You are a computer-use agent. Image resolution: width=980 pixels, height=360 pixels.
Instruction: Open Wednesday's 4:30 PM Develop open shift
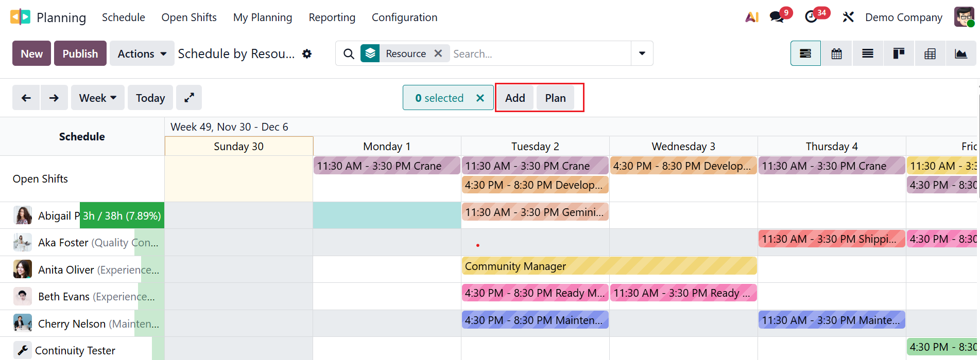[683, 166]
